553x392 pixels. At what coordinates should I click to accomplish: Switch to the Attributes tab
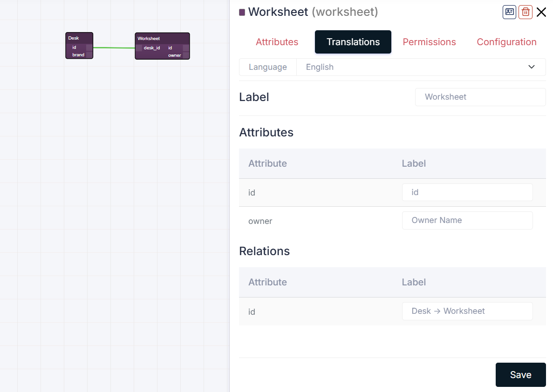[277, 42]
